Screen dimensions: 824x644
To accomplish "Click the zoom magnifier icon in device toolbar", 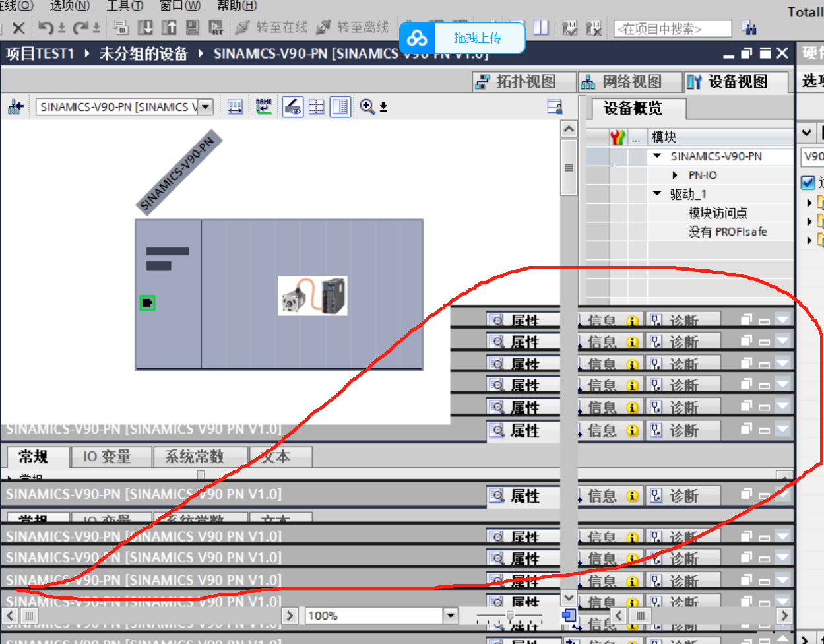I will tap(367, 107).
